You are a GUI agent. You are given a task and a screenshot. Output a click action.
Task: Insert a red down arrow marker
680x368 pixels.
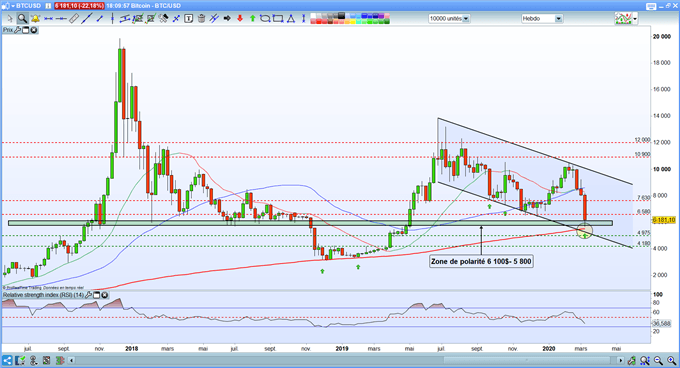click(240, 19)
